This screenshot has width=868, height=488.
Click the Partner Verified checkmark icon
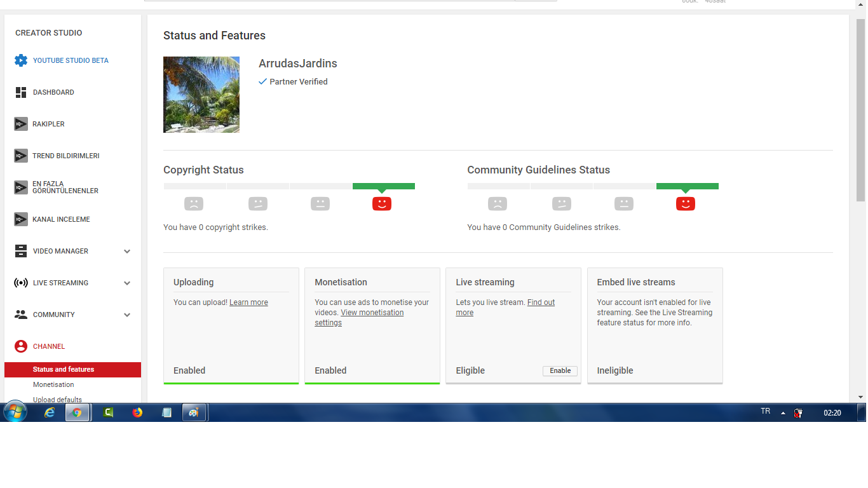[262, 81]
